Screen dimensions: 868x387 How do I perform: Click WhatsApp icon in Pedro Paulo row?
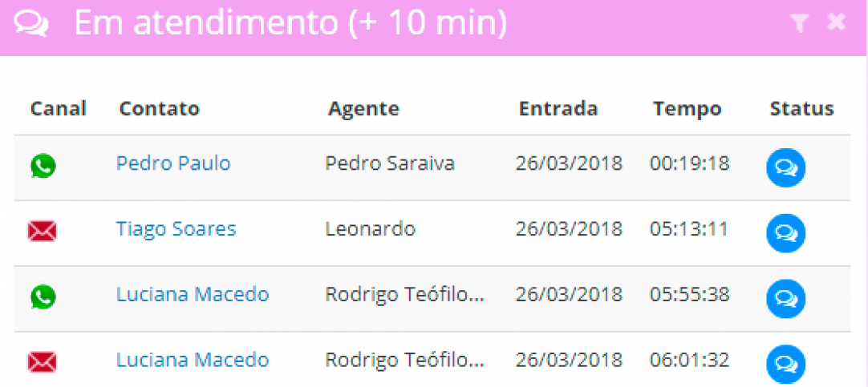[43, 166]
